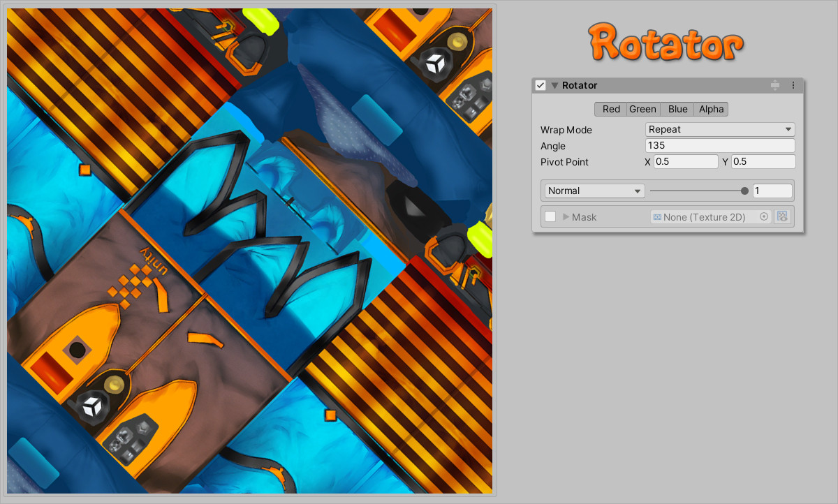The width and height of the screenshot is (838, 504).
Task: Click the Pivot Point X field
Action: point(686,161)
